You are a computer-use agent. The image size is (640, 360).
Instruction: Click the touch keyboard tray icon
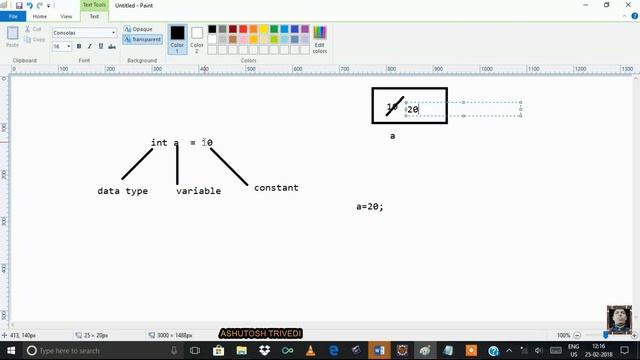556,351
